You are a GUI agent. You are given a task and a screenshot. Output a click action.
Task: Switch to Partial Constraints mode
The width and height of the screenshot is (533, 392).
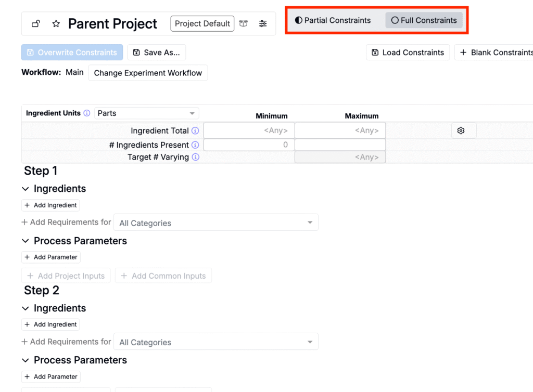[x=333, y=20]
